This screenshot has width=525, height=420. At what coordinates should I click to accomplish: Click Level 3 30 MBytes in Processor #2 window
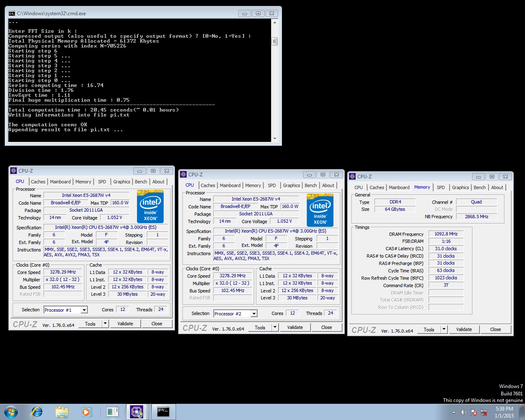click(x=297, y=298)
